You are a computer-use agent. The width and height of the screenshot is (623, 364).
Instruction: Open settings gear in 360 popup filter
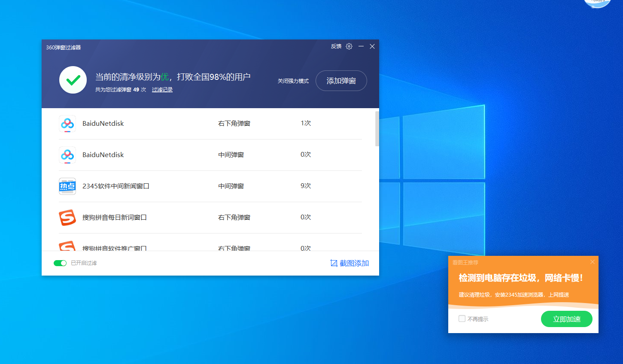pos(349,46)
